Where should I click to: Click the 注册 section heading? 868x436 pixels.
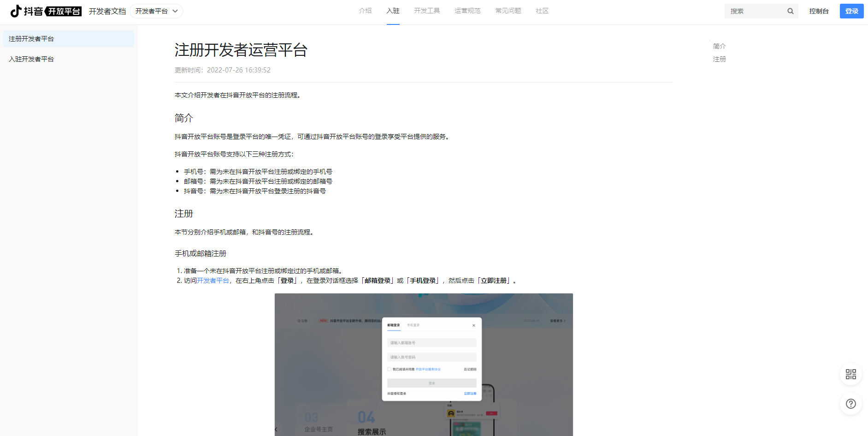(183, 214)
